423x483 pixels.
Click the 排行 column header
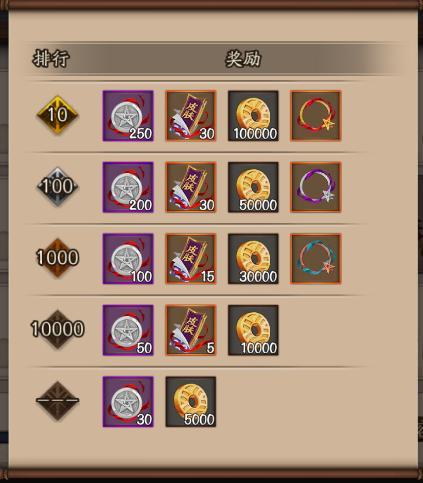51,59
